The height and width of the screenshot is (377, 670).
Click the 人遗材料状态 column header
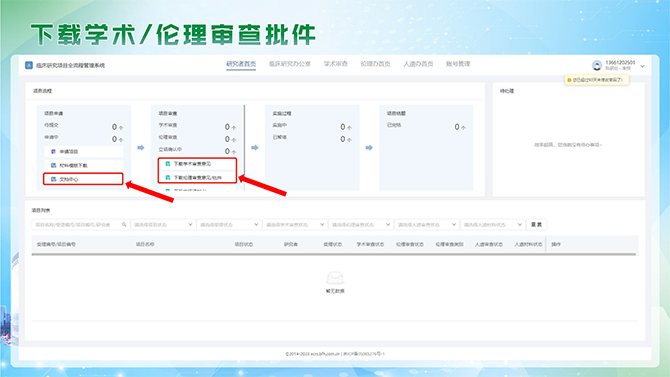point(528,244)
